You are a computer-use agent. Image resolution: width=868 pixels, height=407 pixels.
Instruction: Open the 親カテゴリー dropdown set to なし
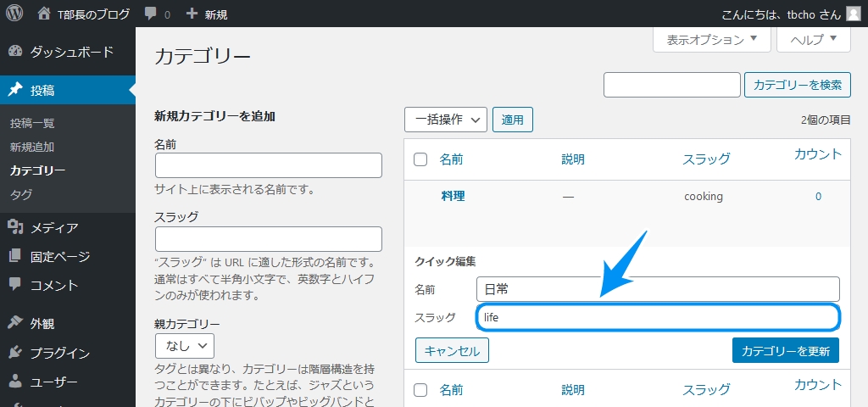[x=184, y=346]
